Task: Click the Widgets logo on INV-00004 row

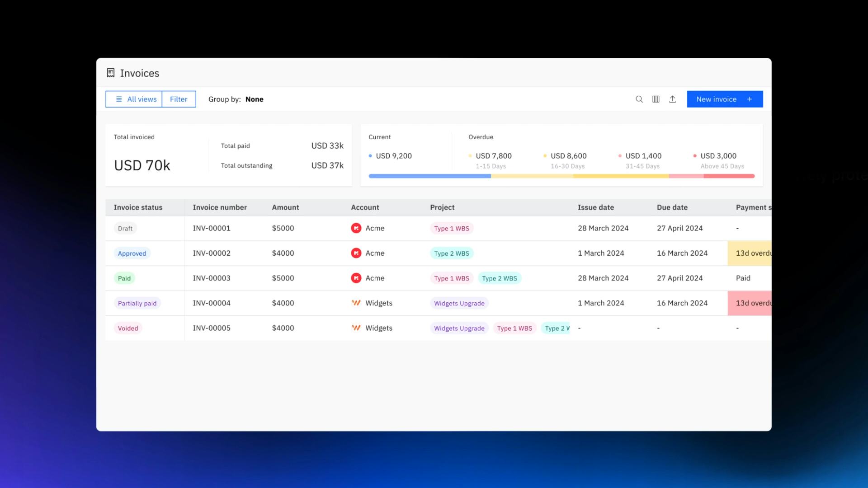Action: pyautogui.click(x=356, y=303)
